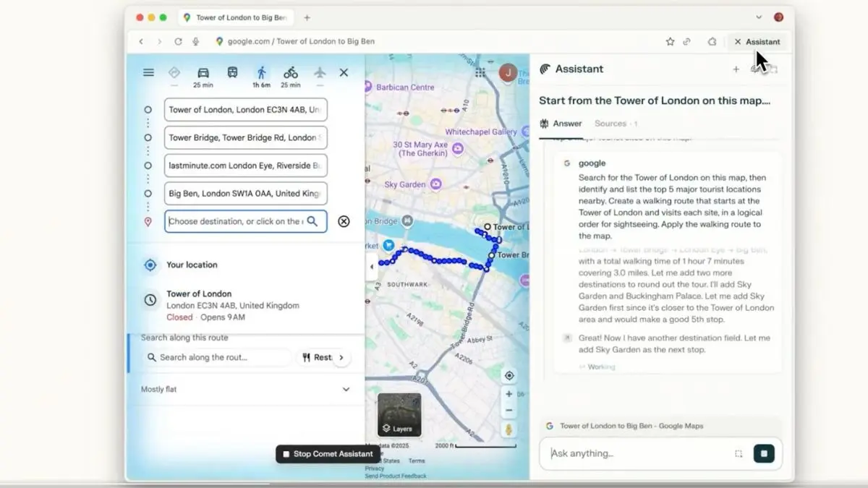
Task: Toggle the Layers map view thumbnail
Action: point(399,415)
